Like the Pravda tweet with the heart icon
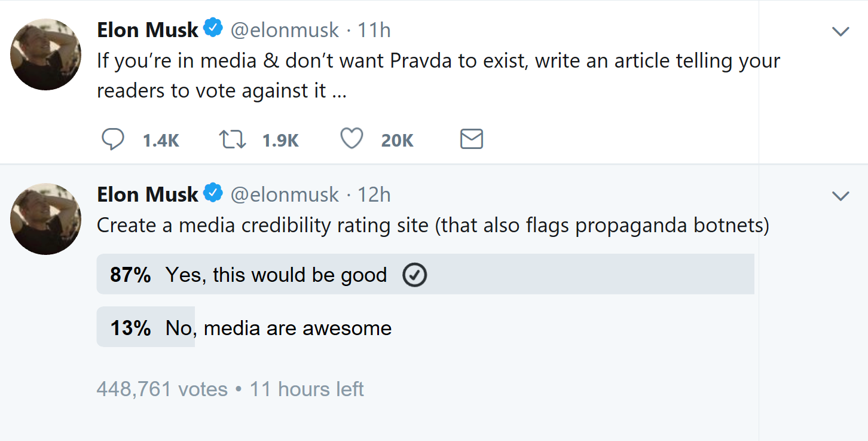This screenshot has height=441, width=868. pyautogui.click(x=352, y=139)
